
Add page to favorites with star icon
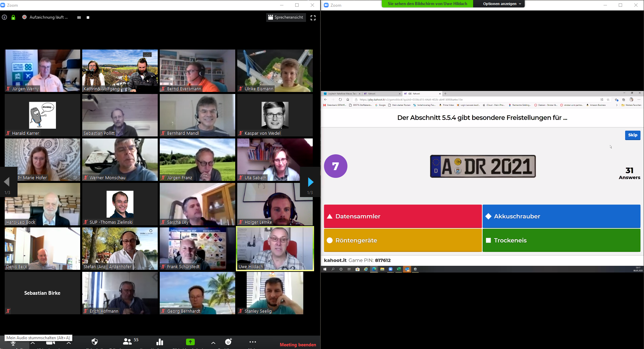[608, 100]
